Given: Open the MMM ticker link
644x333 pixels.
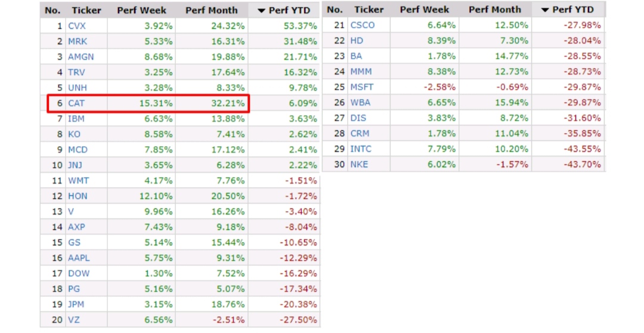Looking at the screenshot, I should [x=361, y=72].
